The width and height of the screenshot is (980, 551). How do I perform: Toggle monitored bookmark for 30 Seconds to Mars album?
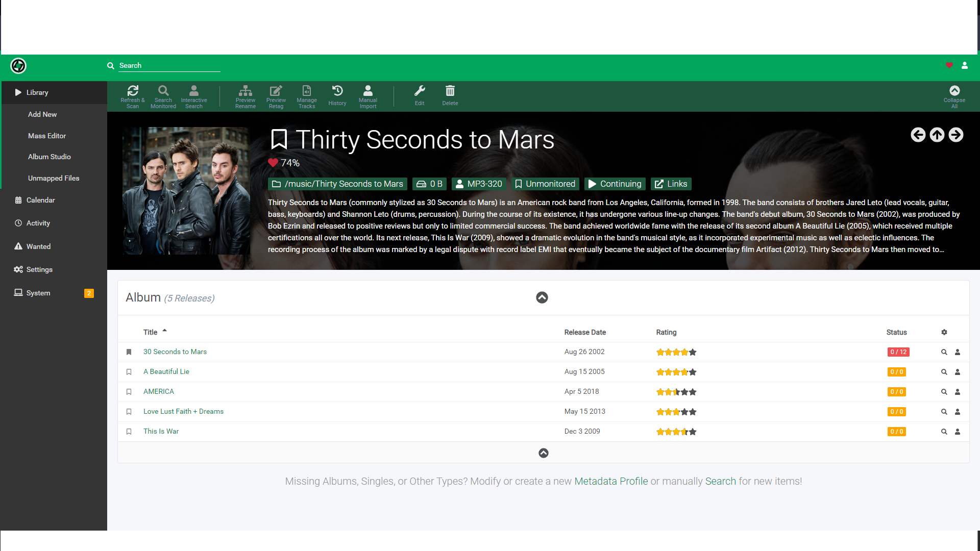pos(129,352)
